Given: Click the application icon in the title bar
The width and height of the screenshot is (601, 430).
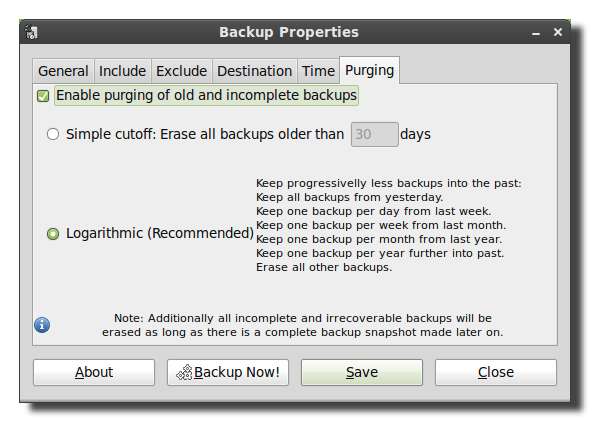Looking at the screenshot, I should (x=32, y=33).
